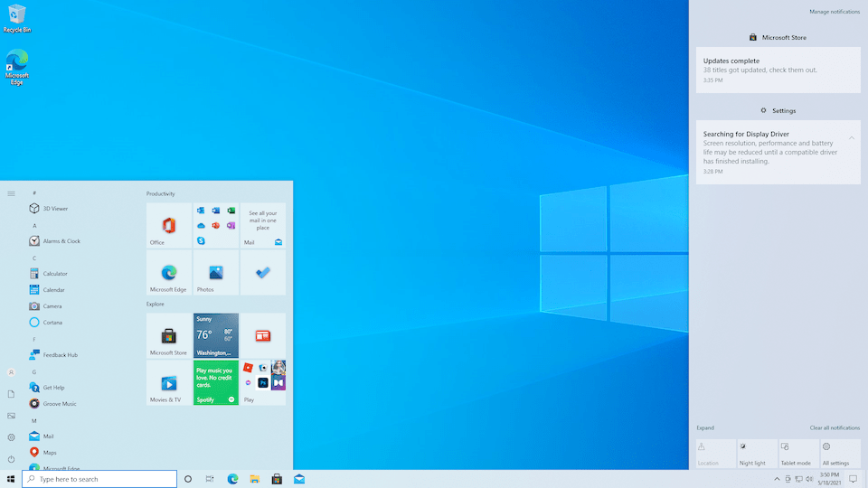Open Calculator from app list
Image resolution: width=868 pixels, height=488 pixels.
[x=48, y=273]
